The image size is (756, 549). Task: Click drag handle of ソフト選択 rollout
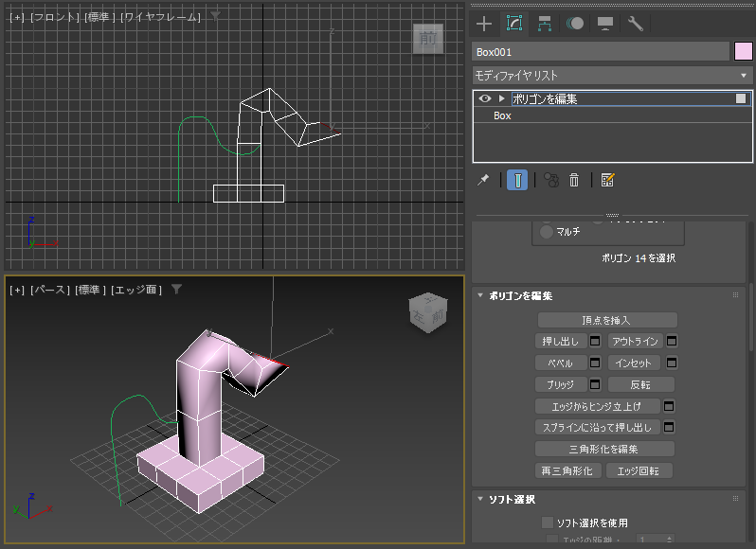pyautogui.click(x=735, y=499)
